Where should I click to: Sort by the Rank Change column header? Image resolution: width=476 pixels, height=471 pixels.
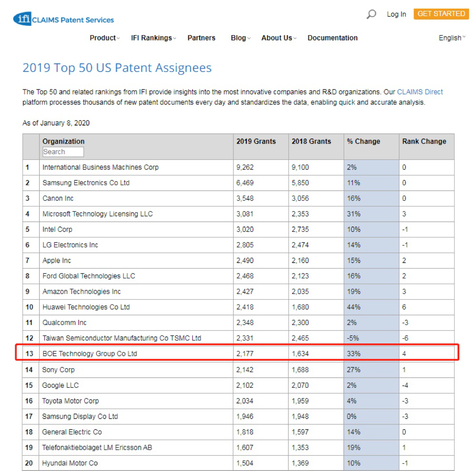pyautogui.click(x=424, y=141)
